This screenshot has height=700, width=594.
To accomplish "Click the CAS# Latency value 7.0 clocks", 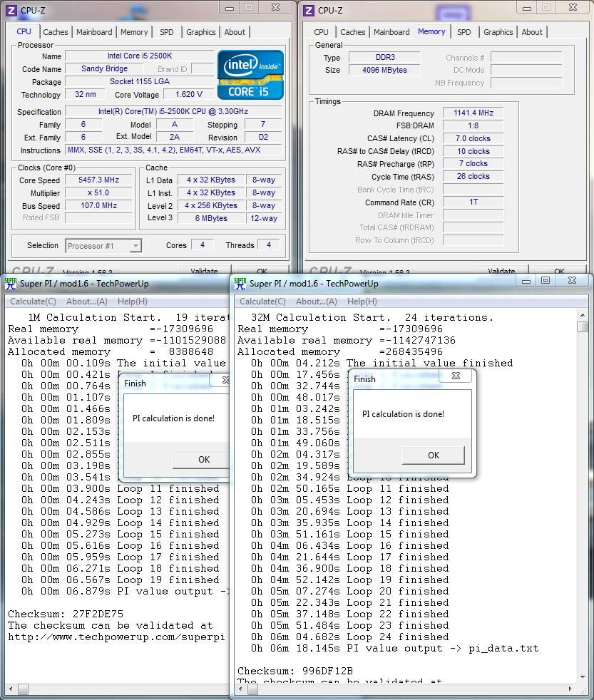I will coord(473,138).
